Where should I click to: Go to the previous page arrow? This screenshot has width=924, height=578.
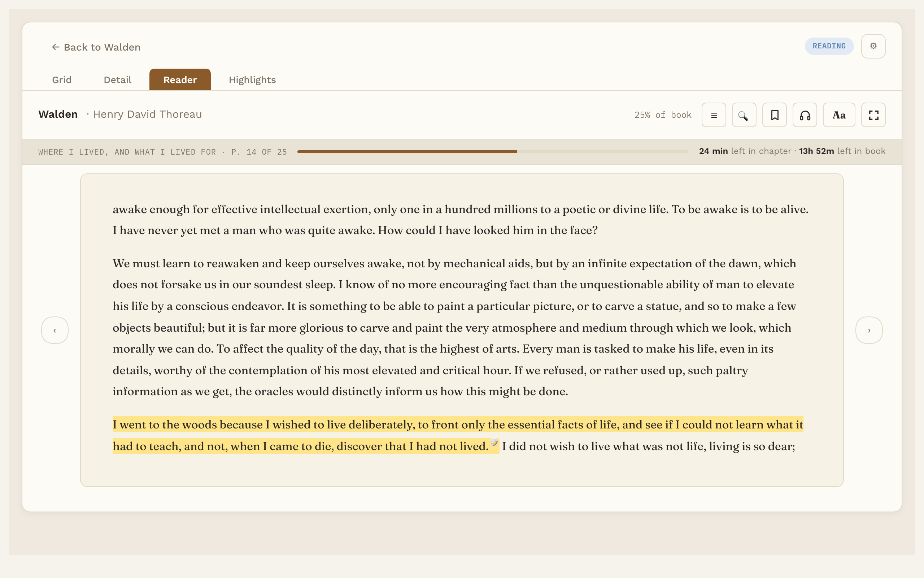55,330
